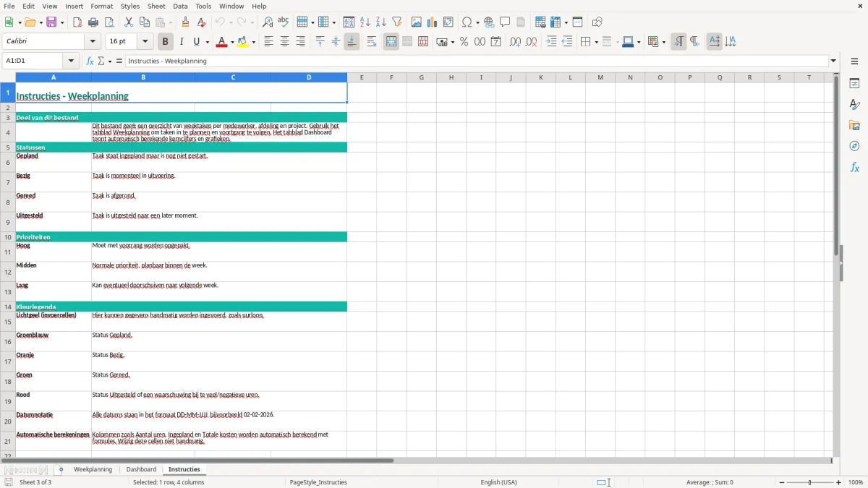Open the sidebar Gallery panel icon
The height and width of the screenshot is (488, 868).
[854, 125]
